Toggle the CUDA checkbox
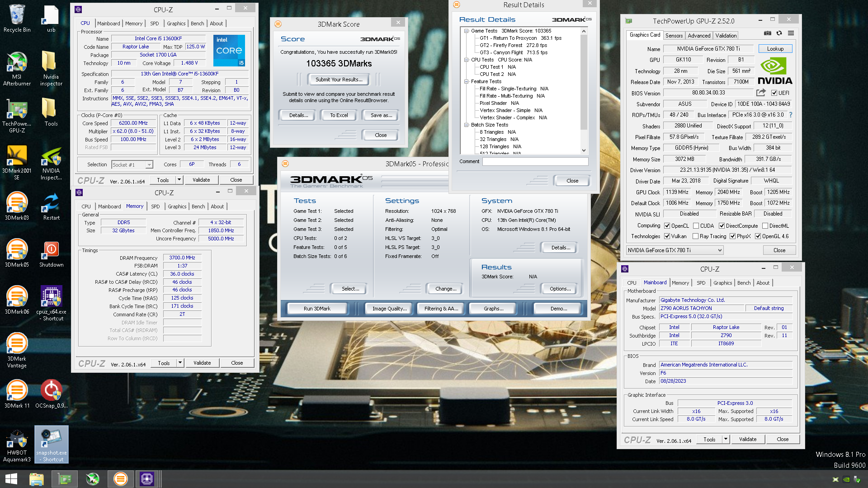 pos(696,226)
